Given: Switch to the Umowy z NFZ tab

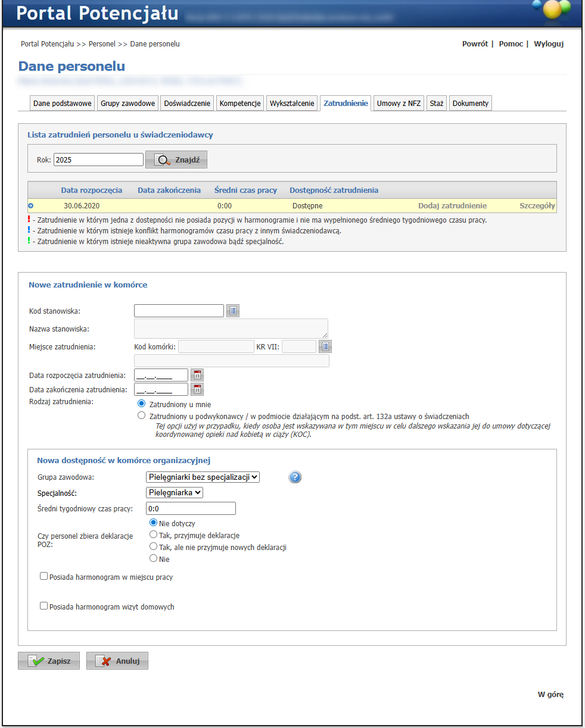Looking at the screenshot, I should [399, 104].
